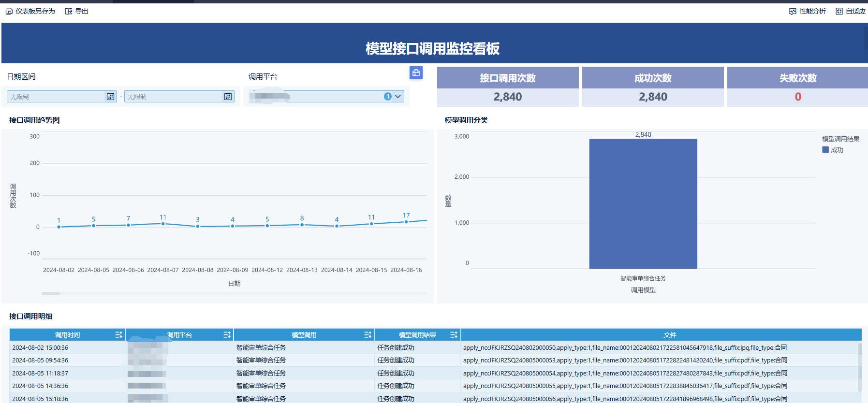Click sort icon on 调用时间 column
The image size is (868, 403).
(x=118, y=335)
